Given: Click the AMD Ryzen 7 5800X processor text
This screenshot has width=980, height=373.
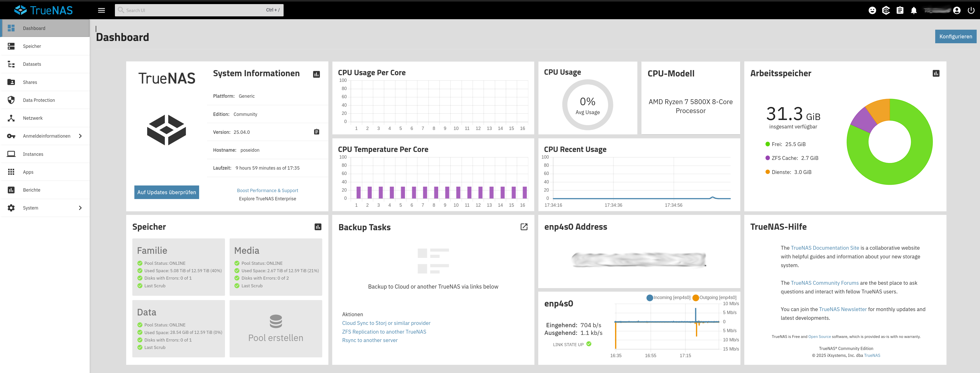Looking at the screenshot, I should point(691,106).
